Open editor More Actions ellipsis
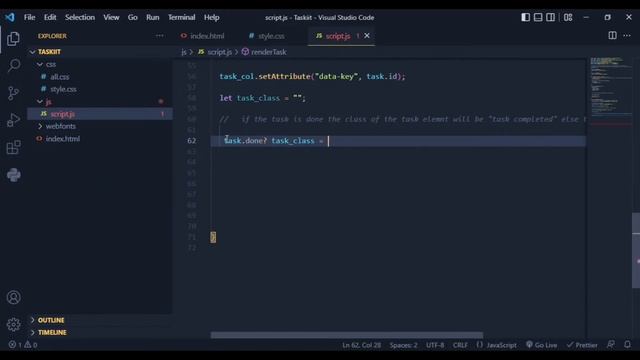This screenshot has height=360, width=640. coord(627,36)
